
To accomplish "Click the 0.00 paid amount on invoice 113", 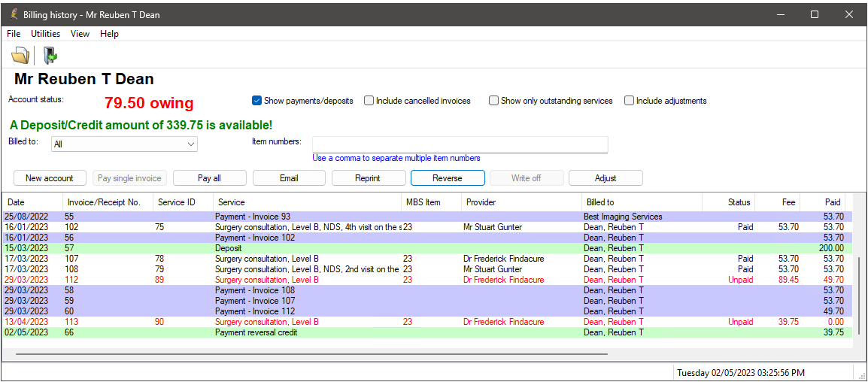I will coord(835,322).
